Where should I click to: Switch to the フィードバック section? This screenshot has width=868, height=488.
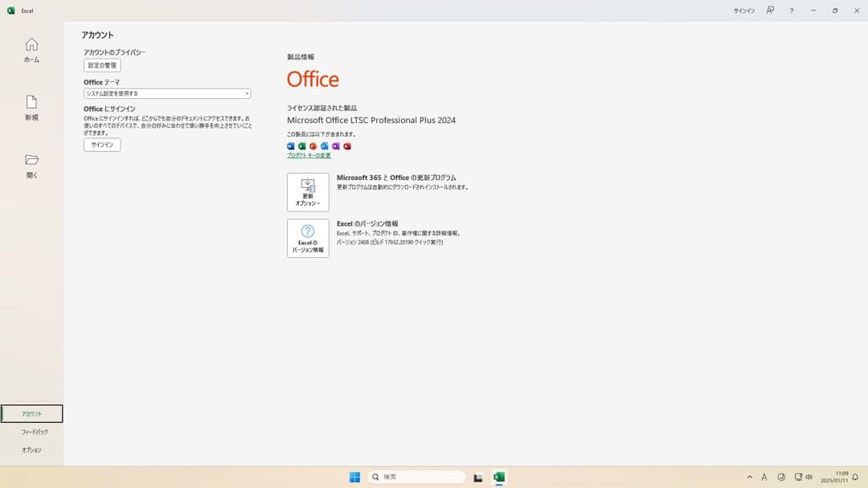pyautogui.click(x=32, y=432)
